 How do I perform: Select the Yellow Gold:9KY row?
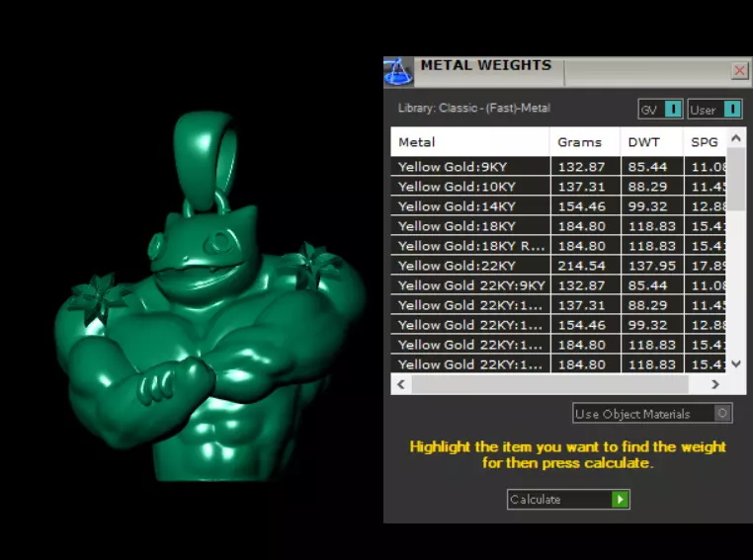tap(558, 167)
